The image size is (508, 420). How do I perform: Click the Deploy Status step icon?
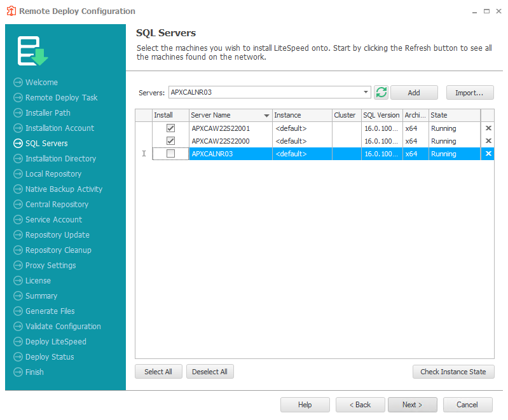[18, 356]
